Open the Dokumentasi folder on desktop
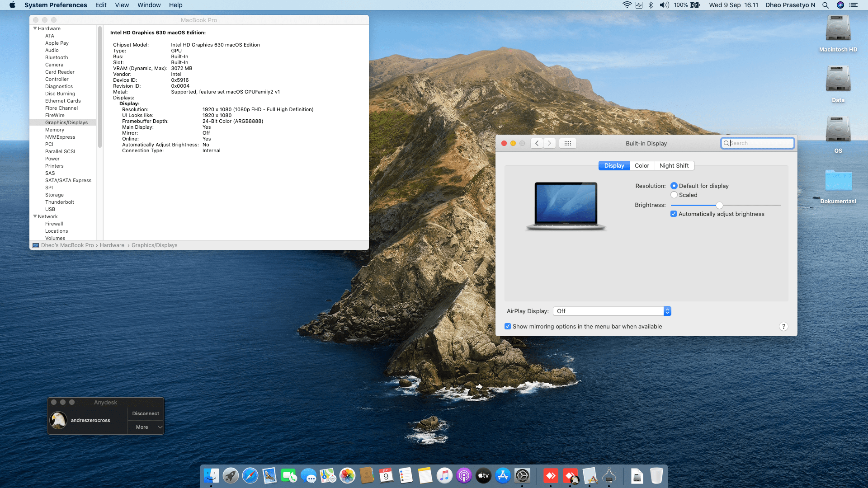 click(x=838, y=181)
